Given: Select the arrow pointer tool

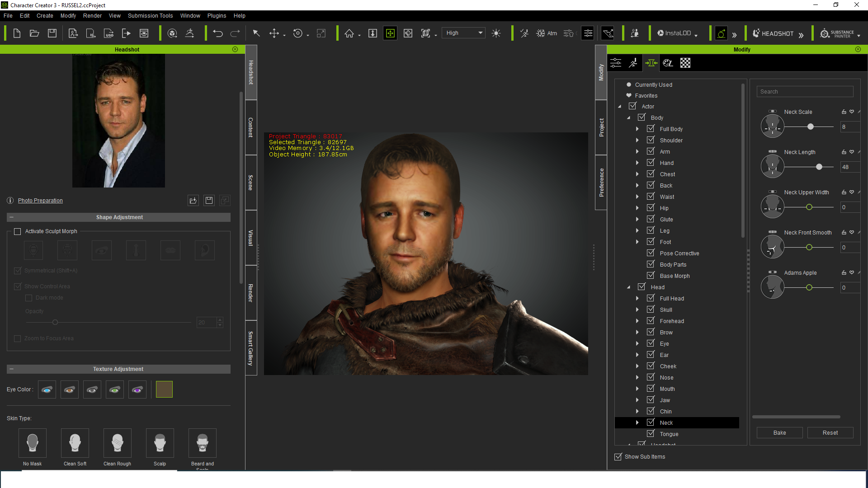Looking at the screenshot, I should pos(256,33).
